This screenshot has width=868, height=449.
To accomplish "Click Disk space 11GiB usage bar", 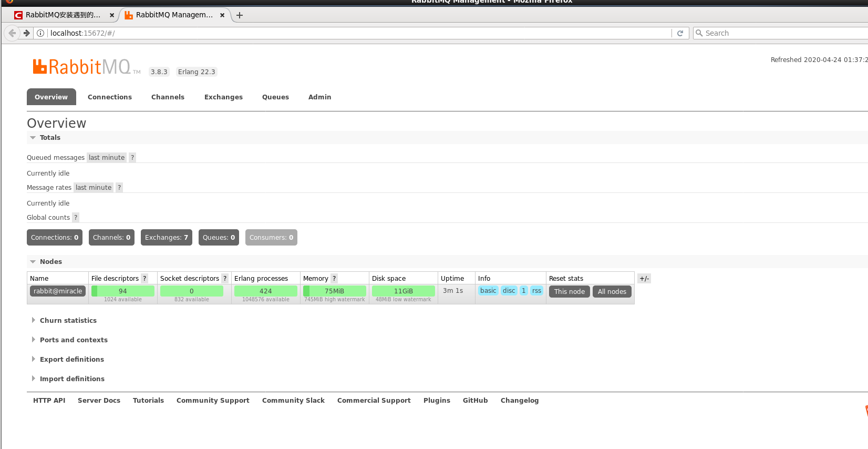I will (x=404, y=291).
